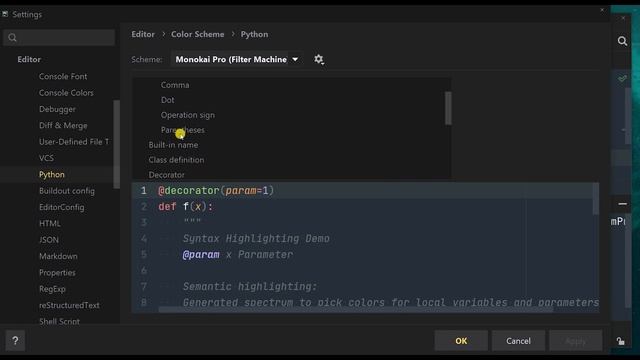The image size is (640, 360).
Task: Click the settings search field
Action: tap(59, 38)
